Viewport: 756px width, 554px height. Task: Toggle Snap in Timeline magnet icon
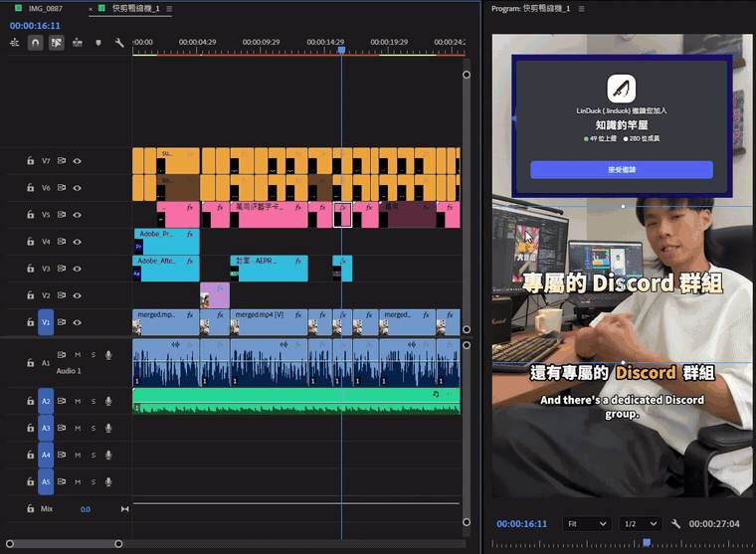(x=35, y=43)
